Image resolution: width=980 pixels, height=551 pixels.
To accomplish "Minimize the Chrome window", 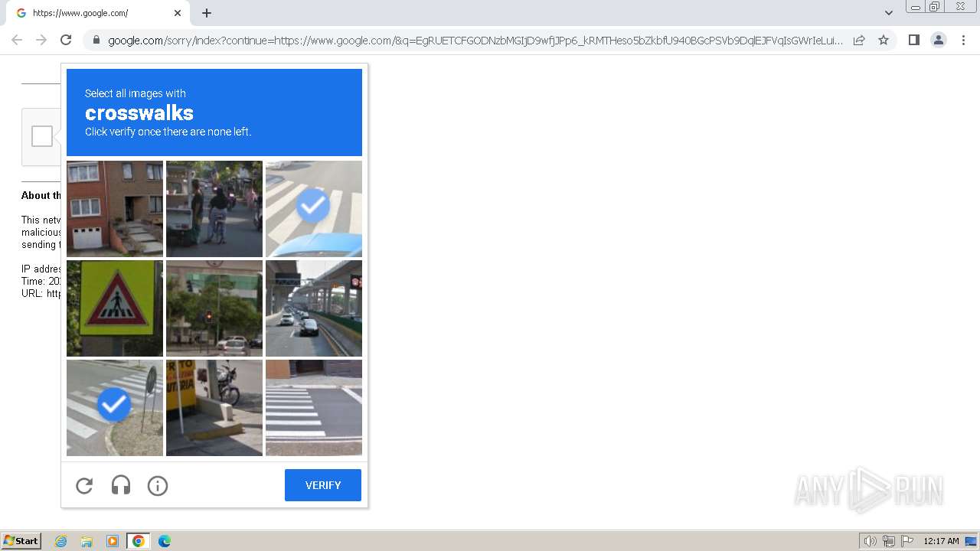I will tap(915, 7).
